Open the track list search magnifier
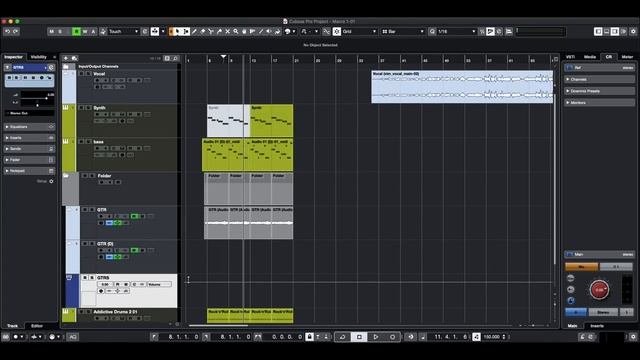The image size is (640, 360). click(x=176, y=58)
